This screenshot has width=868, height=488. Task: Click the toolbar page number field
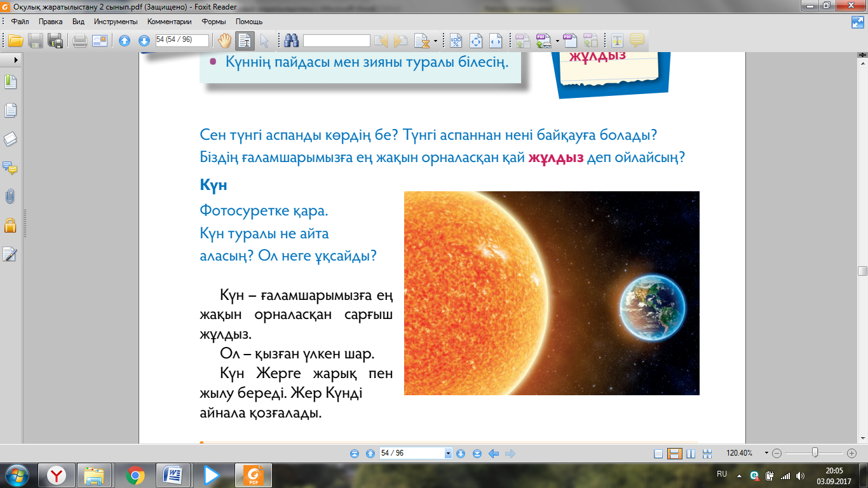(182, 40)
